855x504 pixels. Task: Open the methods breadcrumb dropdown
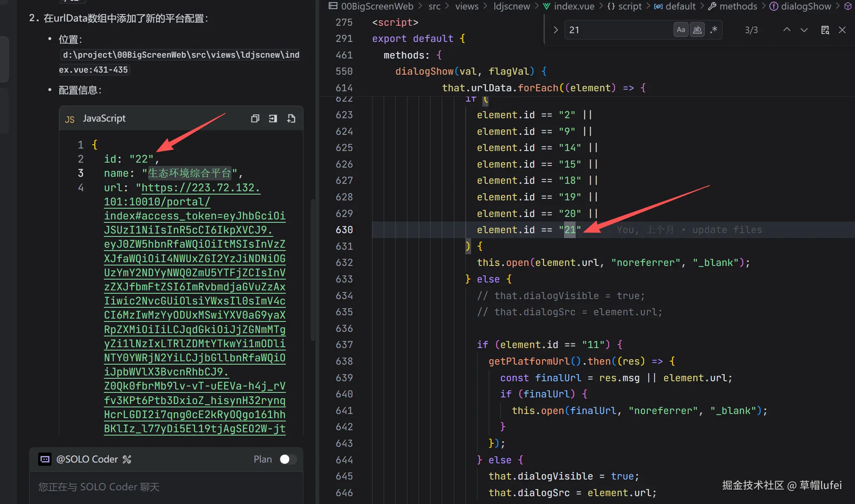[x=738, y=6]
